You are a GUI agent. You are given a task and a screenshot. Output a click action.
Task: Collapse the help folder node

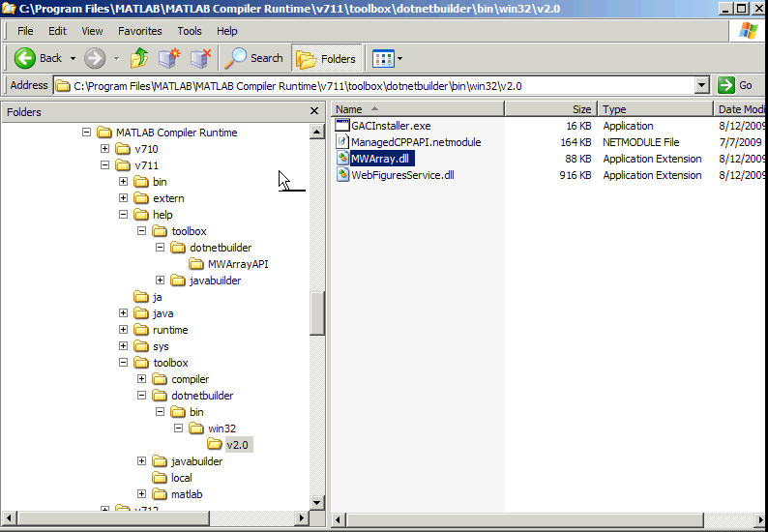coord(124,215)
